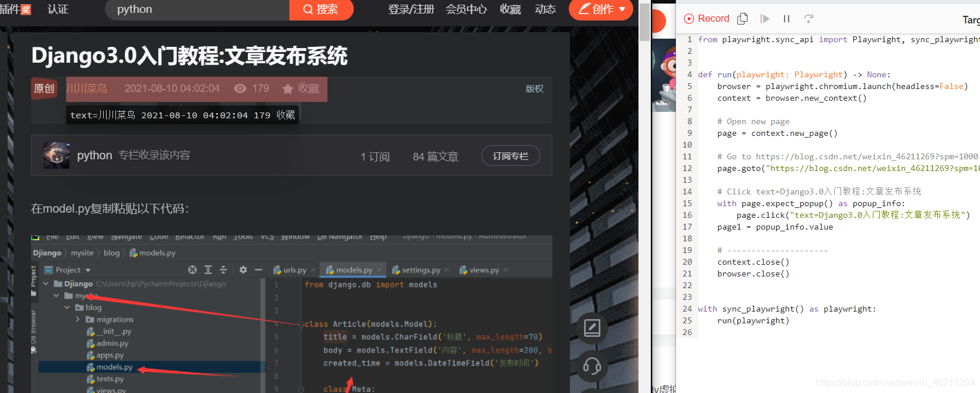
Task: Open 会员中心 in the header
Action: (x=466, y=9)
